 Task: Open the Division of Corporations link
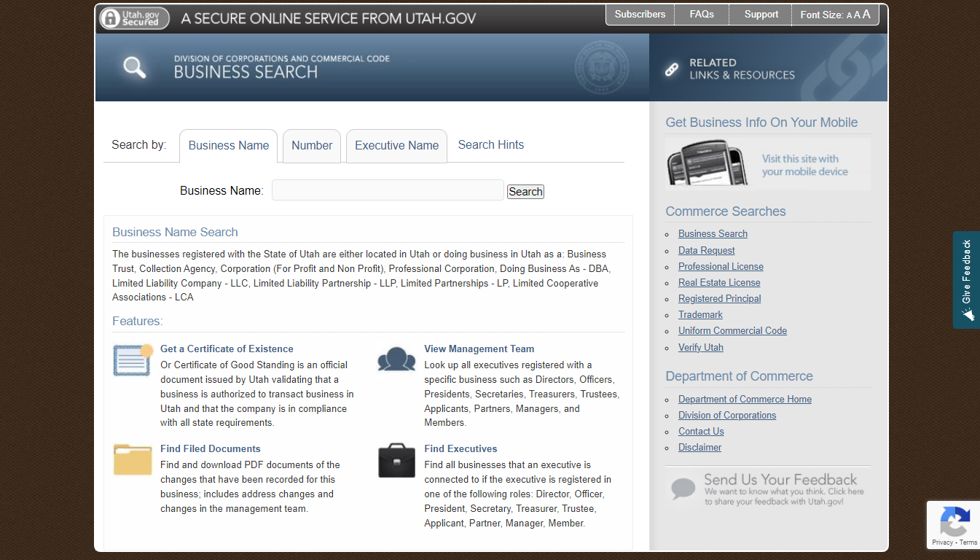[727, 416]
